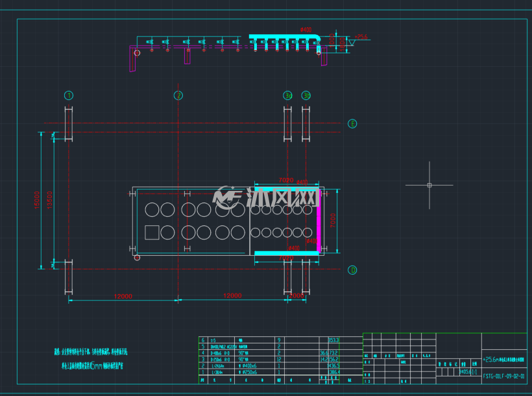Select the ø250x6 specification cell

[x=248, y=372]
